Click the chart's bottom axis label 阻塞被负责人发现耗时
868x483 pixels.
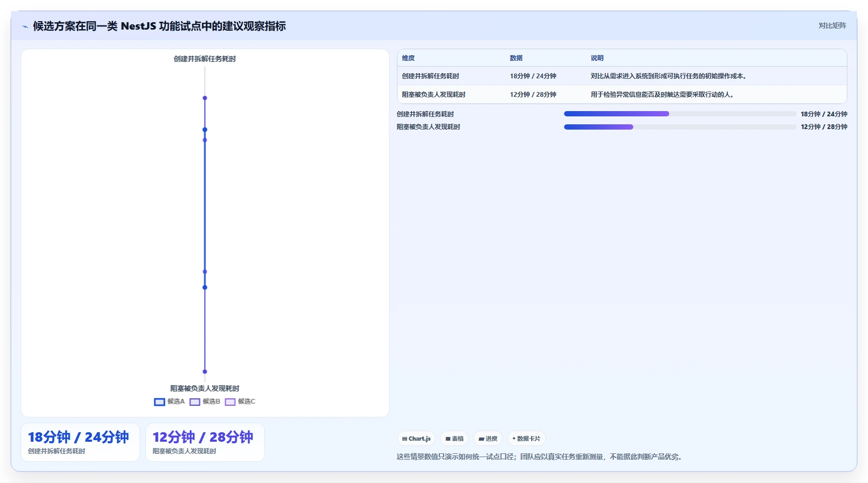pyautogui.click(x=205, y=388)
